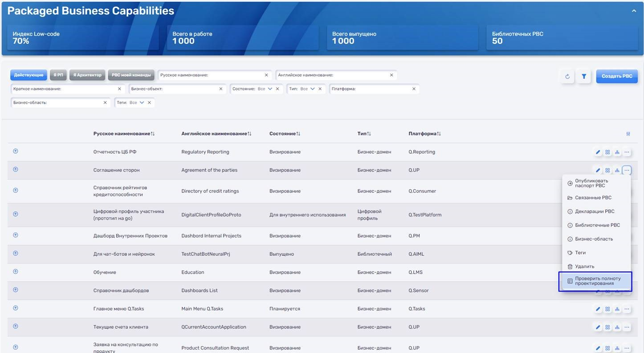The image size is (644, 353).
Task: Collapse the Packaged Business Capabilities header panel
Action: pos(634,11)
